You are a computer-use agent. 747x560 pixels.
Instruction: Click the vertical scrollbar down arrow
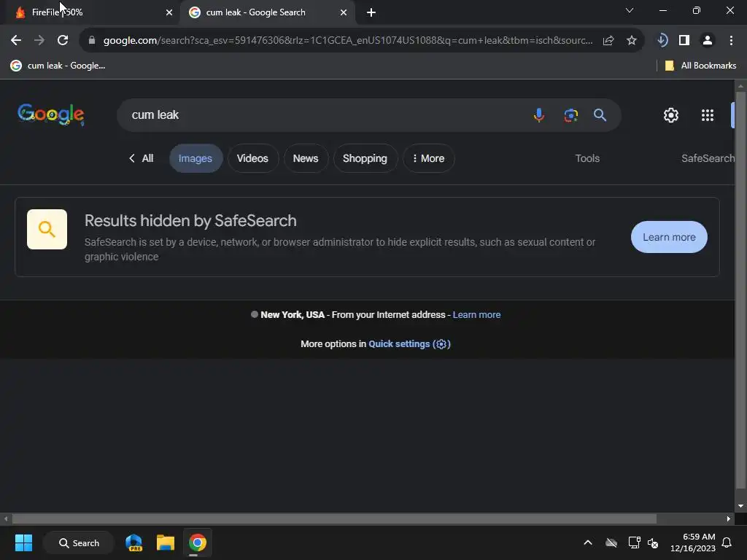click(x=740, y=506)
